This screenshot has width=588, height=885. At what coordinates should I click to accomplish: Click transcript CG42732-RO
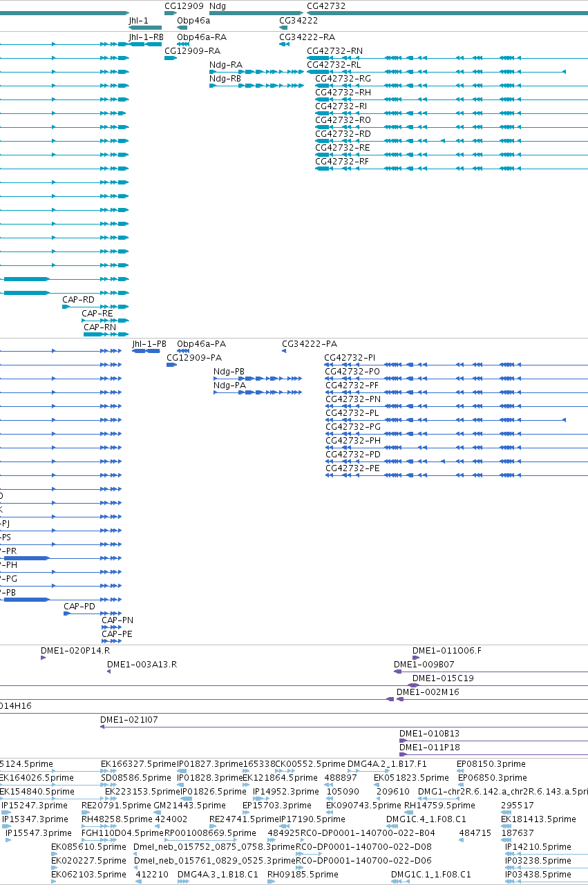pyautogui.click(x=343, y=120)
